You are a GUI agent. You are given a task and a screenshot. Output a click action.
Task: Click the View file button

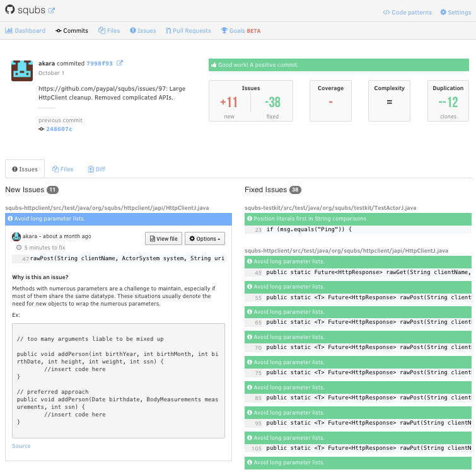pos(164,239)
